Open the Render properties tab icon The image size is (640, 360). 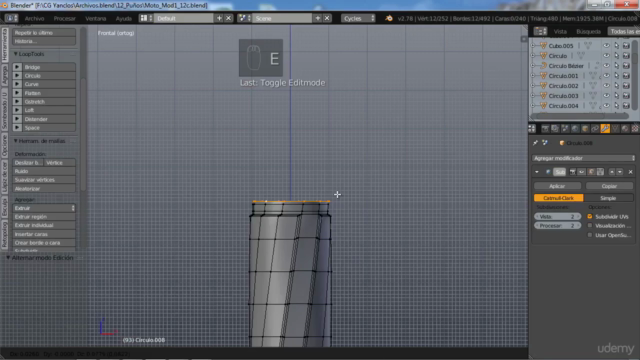coord(545,129)
